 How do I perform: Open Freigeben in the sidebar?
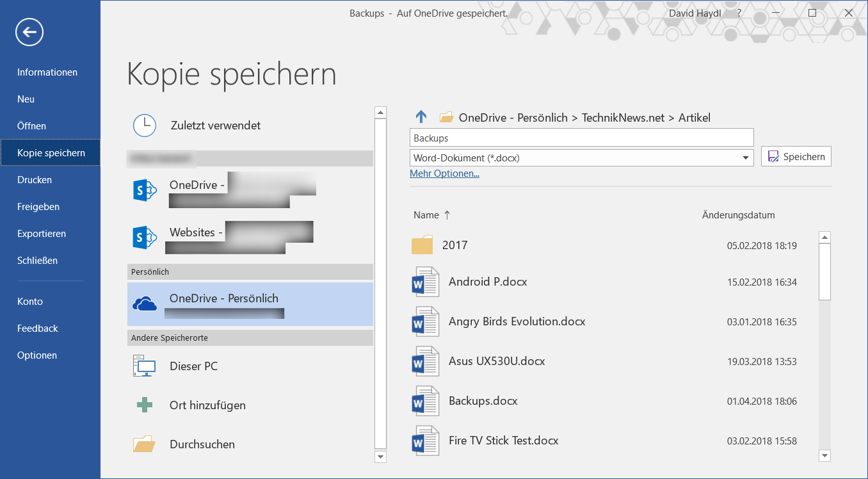(x=38, y=207)
